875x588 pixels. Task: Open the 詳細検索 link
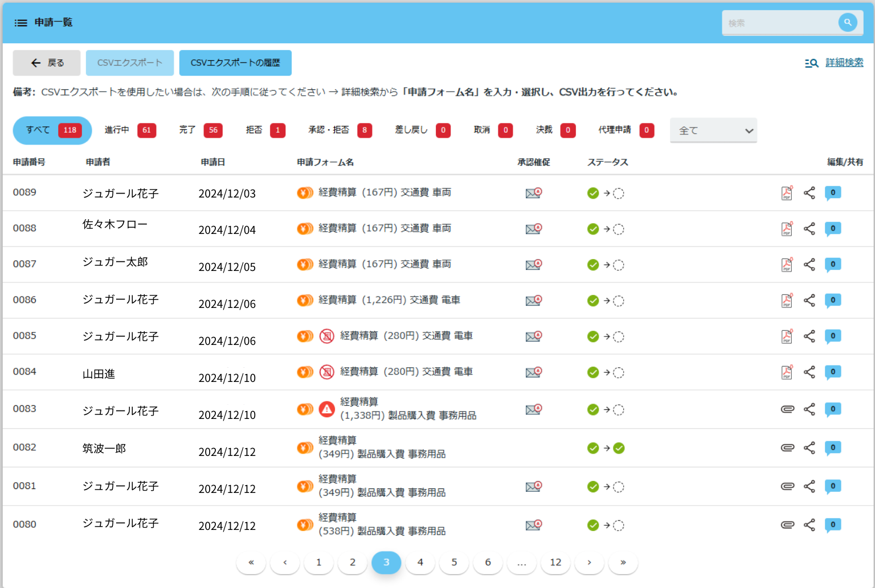click(x=844, y=63)
